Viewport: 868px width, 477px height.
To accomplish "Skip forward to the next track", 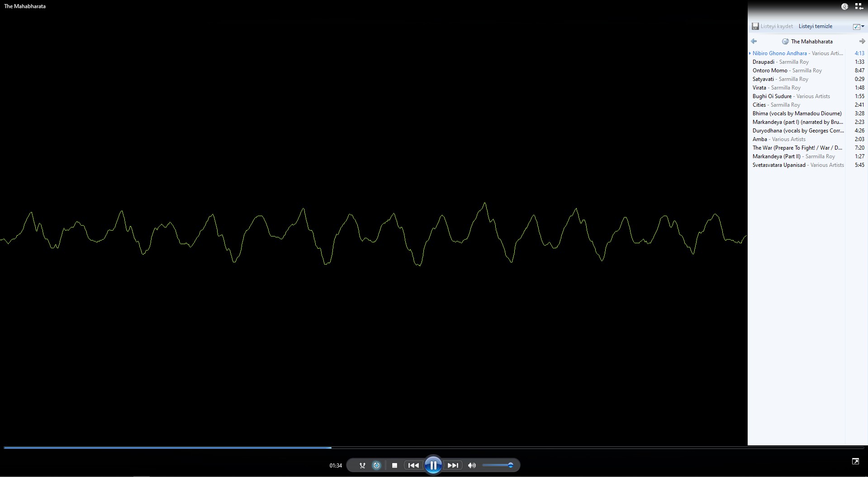I will click(x=453, y=465).
